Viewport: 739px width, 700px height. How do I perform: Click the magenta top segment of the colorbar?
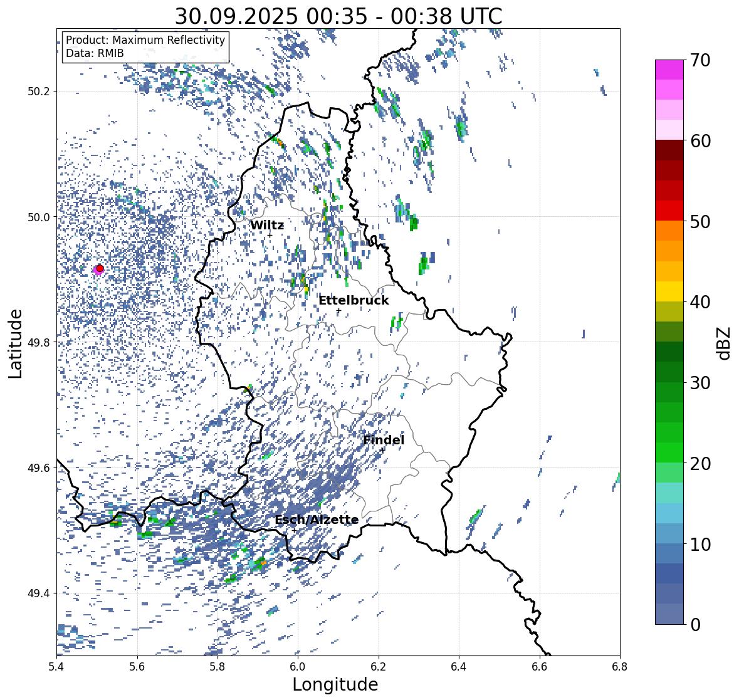click(x=669, y=70)
